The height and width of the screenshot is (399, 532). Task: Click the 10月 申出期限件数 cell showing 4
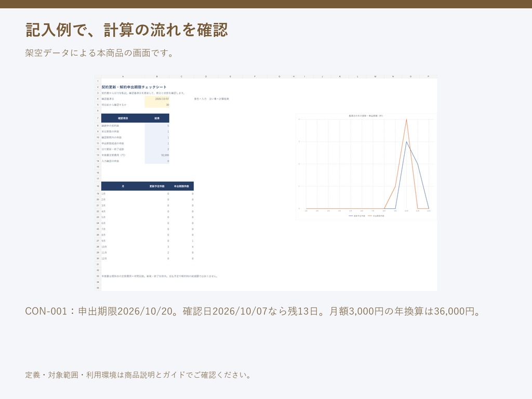click(181, 247)
